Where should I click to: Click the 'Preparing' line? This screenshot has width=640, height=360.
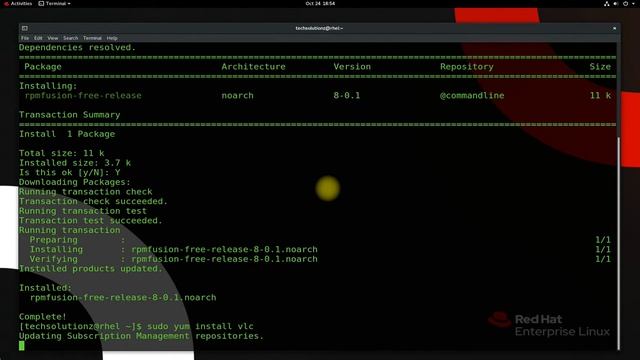(78, 240)
